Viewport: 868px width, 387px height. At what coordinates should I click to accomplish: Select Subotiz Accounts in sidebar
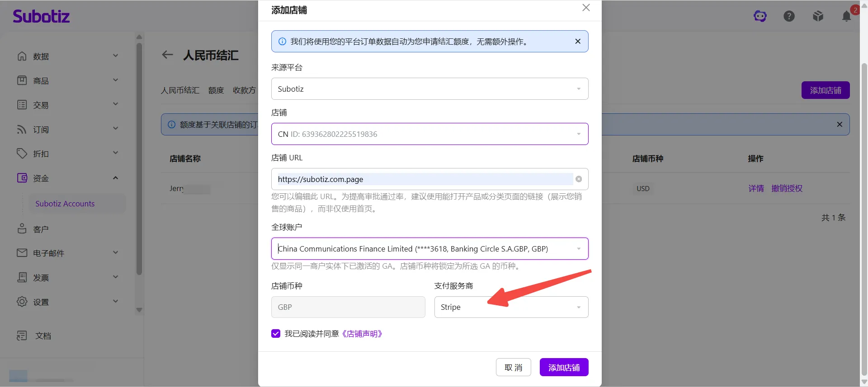point(77,204)
